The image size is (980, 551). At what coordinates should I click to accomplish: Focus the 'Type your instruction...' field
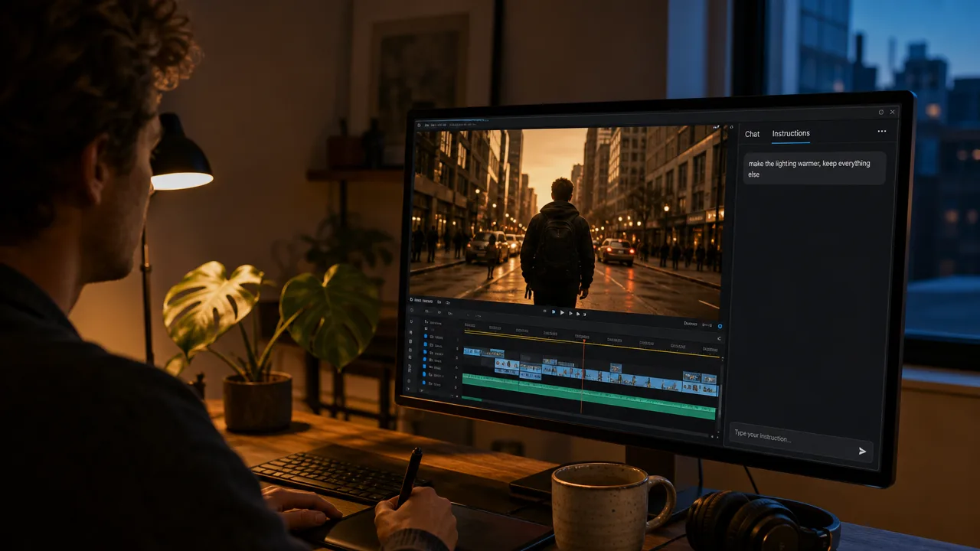[x=801, y=442]
